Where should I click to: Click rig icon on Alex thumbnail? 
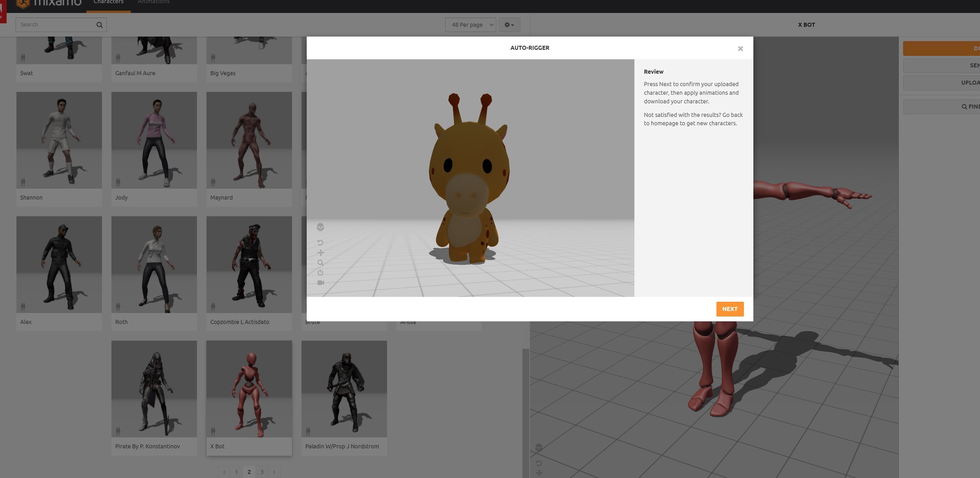pos(23,306)
